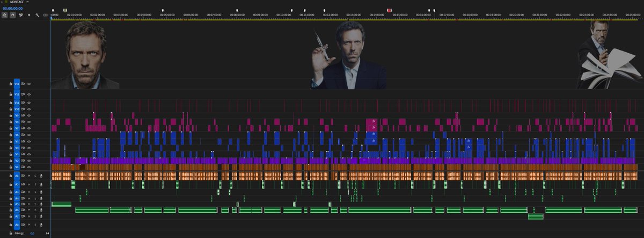The height and width of the screenshot is (238, 644).
Task: Select the House throwing papers clip
Action: 609,55
